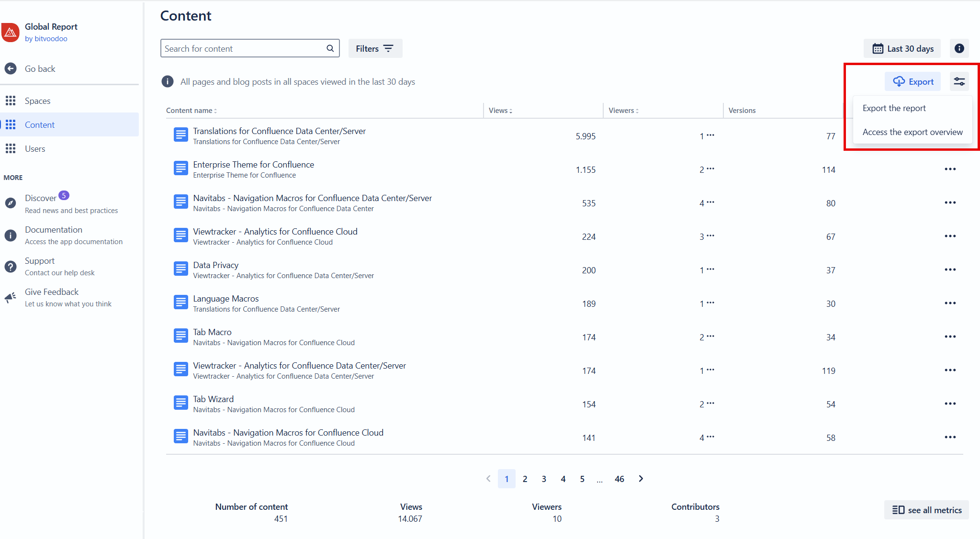Click the Support question mark icon
Screen dimensions: 980x539
(x=11, y=266)
